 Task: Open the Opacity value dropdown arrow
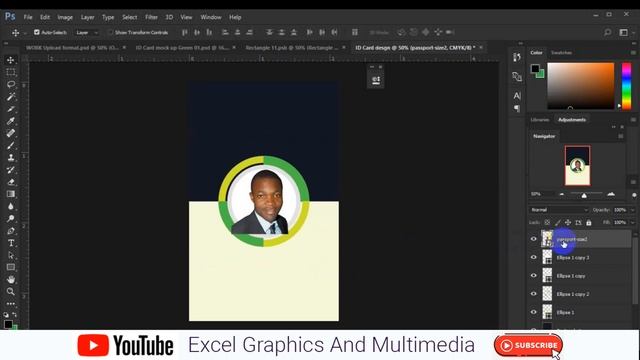pyautogui.click(x=633, y=210)
